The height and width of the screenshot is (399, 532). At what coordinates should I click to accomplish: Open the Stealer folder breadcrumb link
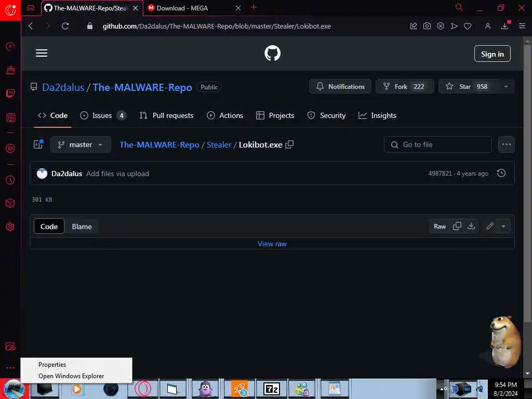[219, 144]
